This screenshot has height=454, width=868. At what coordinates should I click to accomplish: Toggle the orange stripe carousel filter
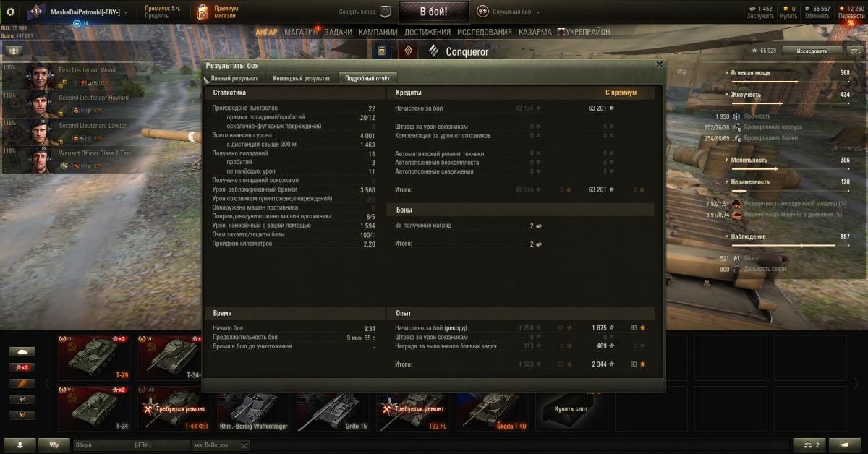coord(22,383)
